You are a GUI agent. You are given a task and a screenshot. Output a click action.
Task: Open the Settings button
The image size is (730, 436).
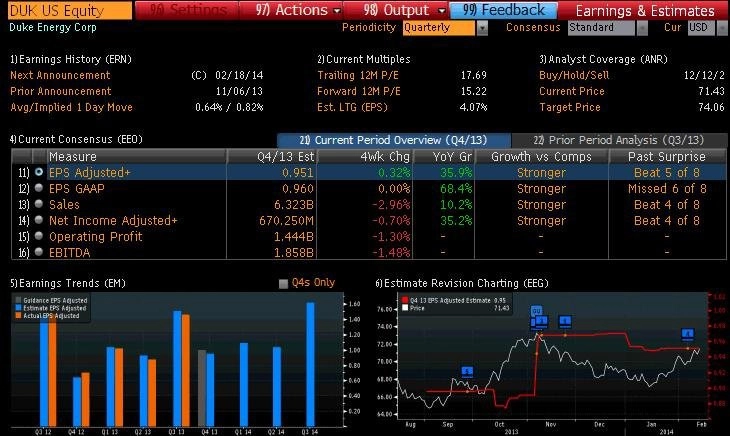[187, 10]
